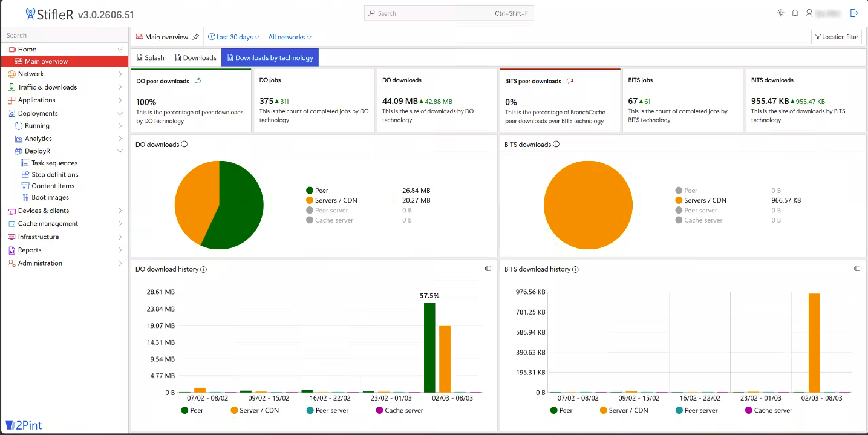Select Downloads by technology tab
The height and width of the screenshot is (435, 868).
270,57
